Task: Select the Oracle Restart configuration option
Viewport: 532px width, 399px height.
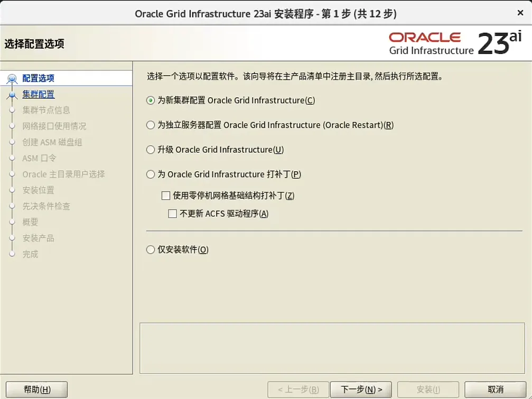Action: pyautogui.click(x=150, y=125)
